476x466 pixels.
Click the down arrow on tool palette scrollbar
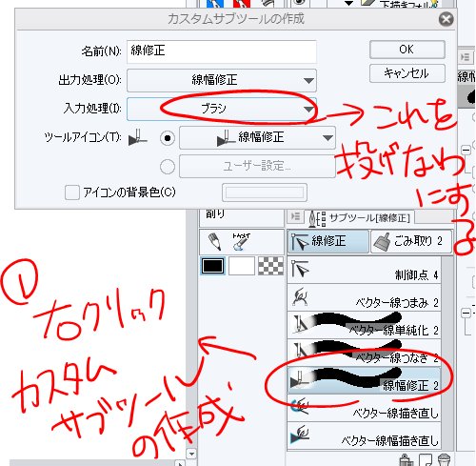pos(191,454)
